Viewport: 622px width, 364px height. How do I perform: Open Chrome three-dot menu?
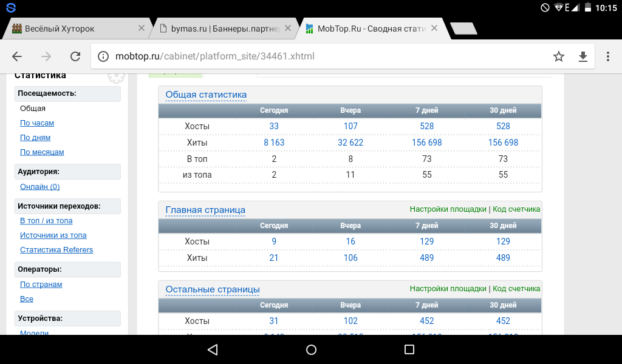pyautogui.click(x=607, y=56)
